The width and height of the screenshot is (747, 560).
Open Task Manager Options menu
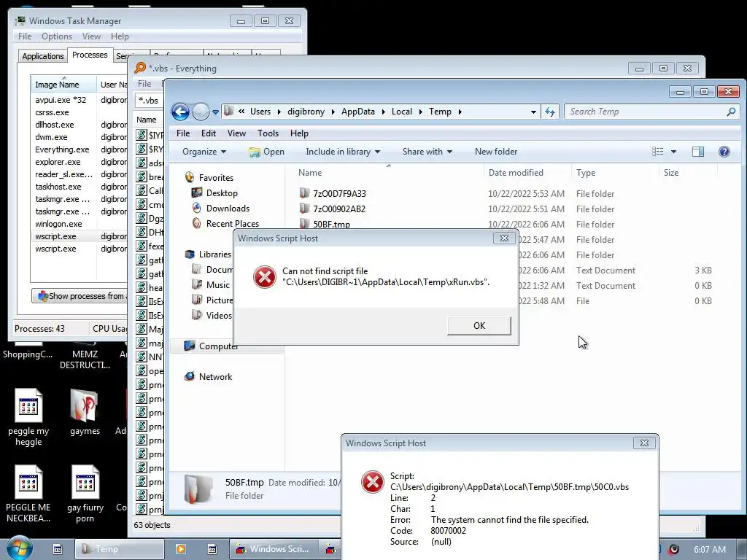57,36
